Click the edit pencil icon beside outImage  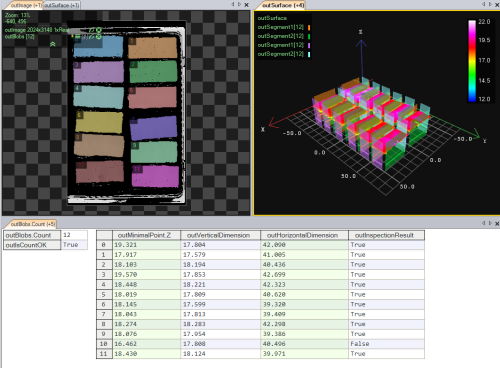[92, 30]
